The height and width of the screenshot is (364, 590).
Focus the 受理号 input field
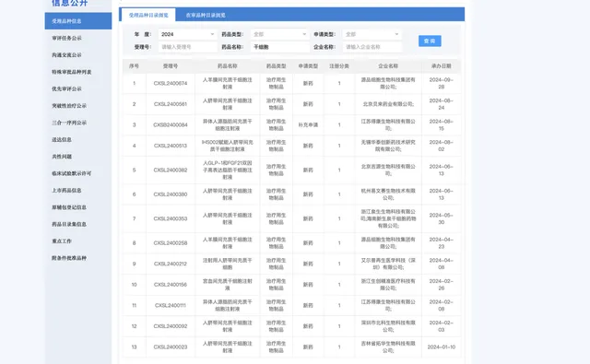pos(187,47)
